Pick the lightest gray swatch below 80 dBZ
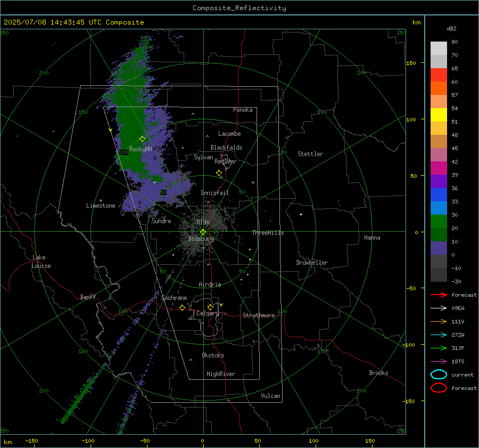The image size is (479, 448). [439, 48]
